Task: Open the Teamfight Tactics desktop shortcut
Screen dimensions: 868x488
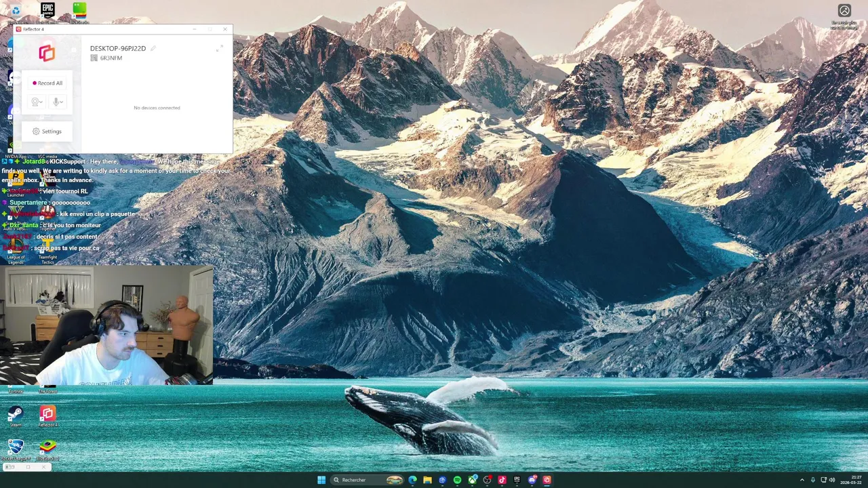Action: [x=47, y=249]
